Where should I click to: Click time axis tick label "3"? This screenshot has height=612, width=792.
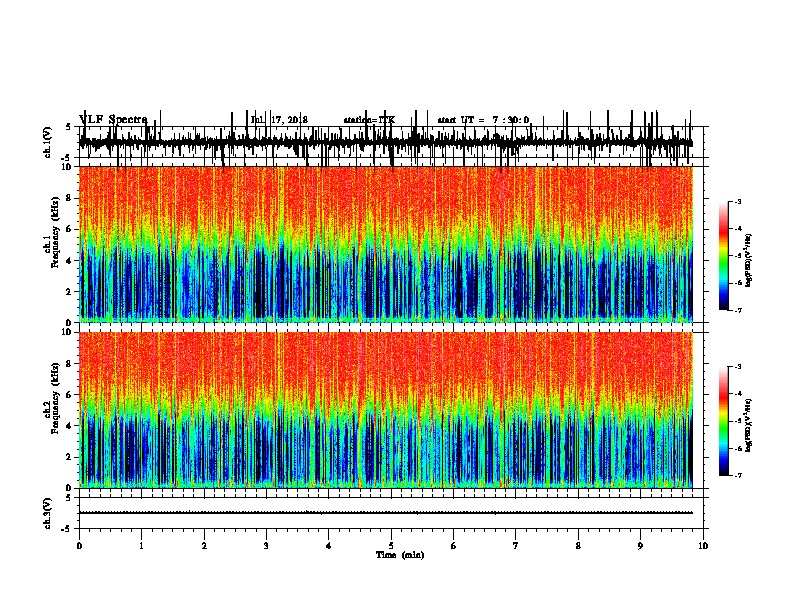266,546
